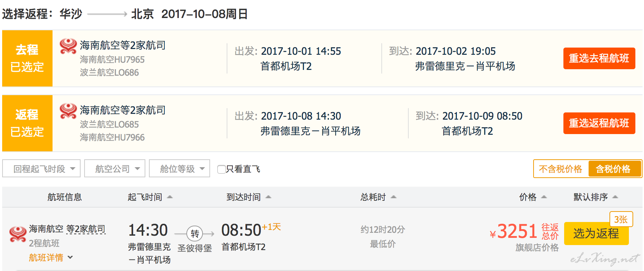Click 重选返程航班 button
644x271 pixels.
[599, 123]
